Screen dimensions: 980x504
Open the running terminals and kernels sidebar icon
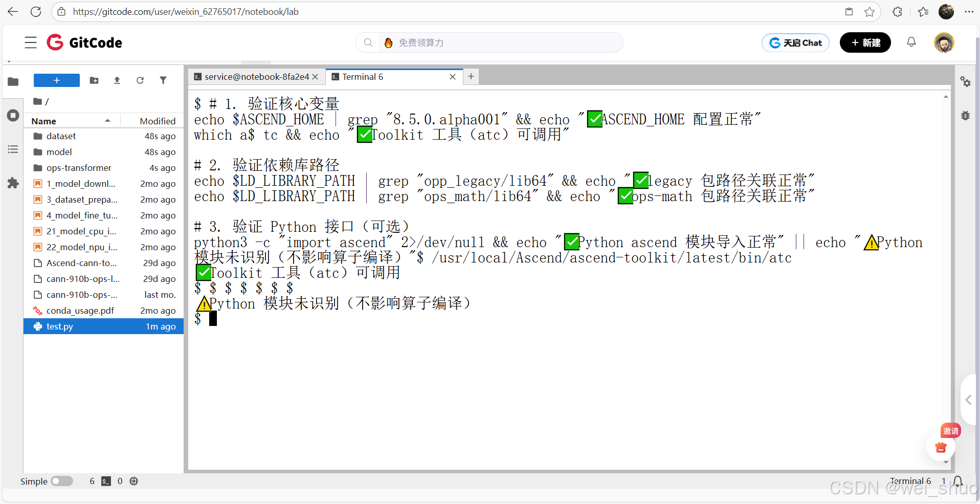pos(13,115)
